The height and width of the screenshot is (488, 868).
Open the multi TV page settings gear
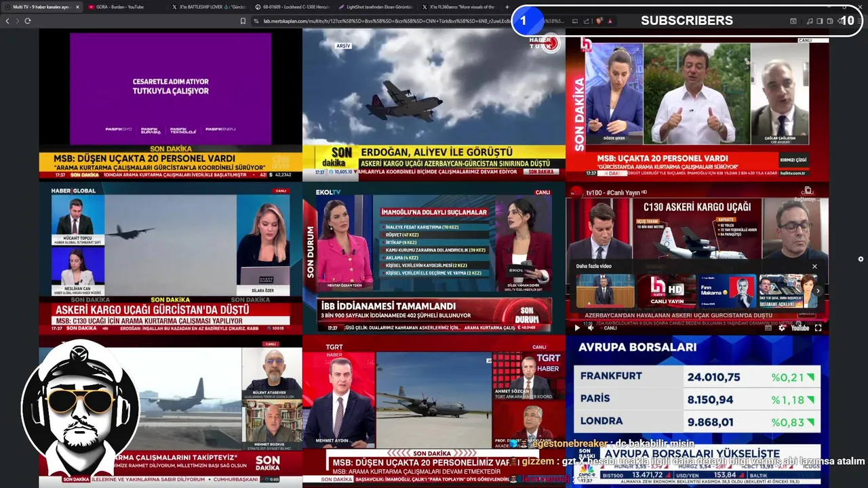(x=861, y=259)
